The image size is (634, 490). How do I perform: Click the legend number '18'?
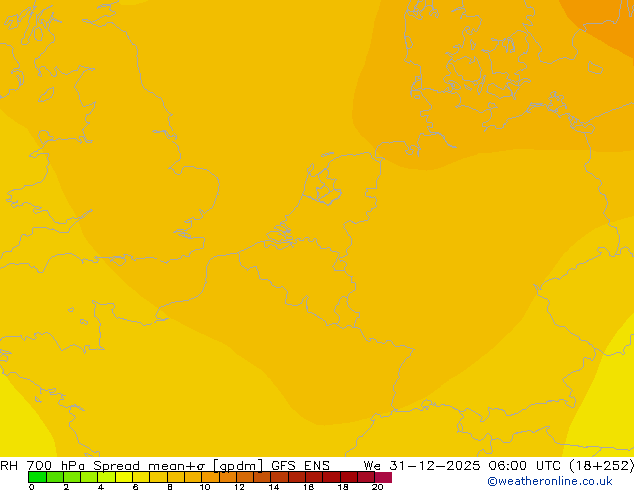[x=343, y=487]
